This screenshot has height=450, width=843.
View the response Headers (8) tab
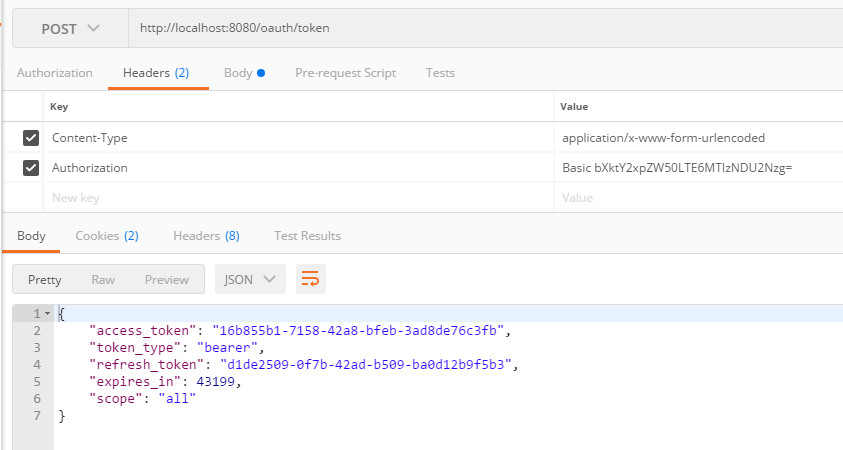(206, 236)
